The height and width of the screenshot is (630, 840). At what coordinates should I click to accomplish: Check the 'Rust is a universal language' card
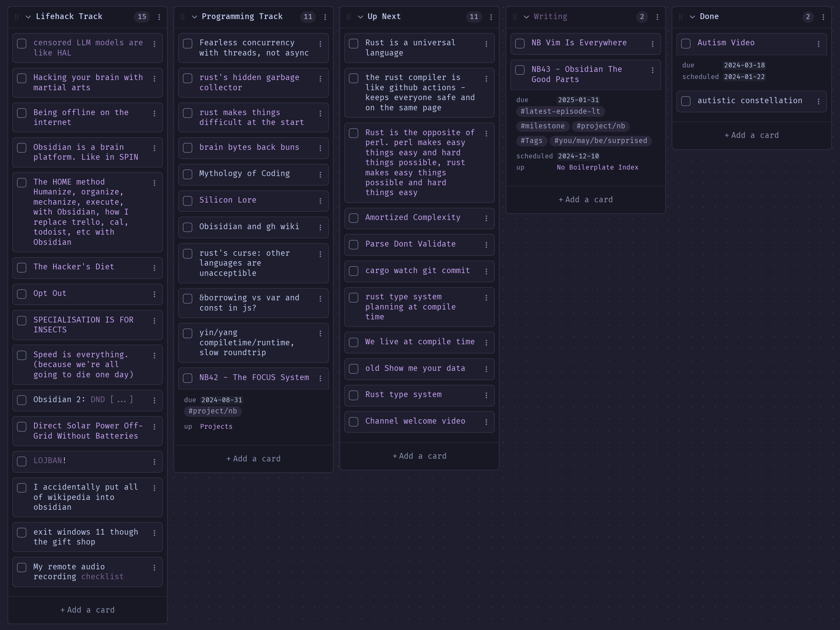pyautogui.click(x=353, y=44)
